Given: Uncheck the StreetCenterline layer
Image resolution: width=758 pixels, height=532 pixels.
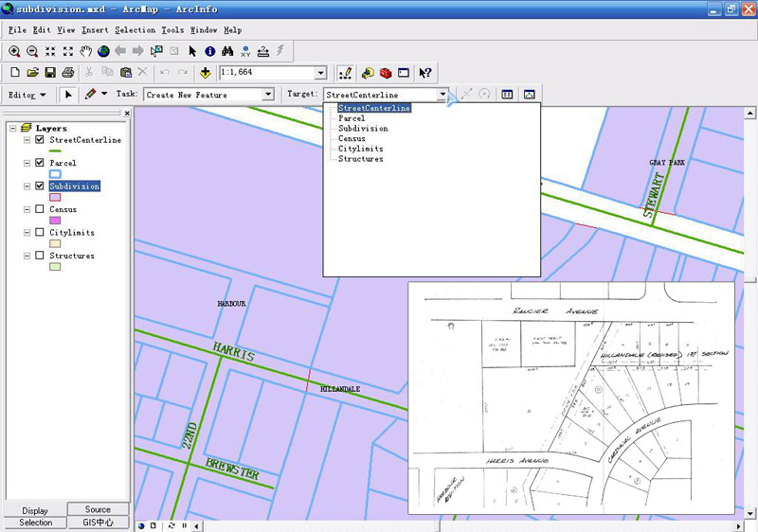Looking at the screenshot, I should tap(40, 140).
